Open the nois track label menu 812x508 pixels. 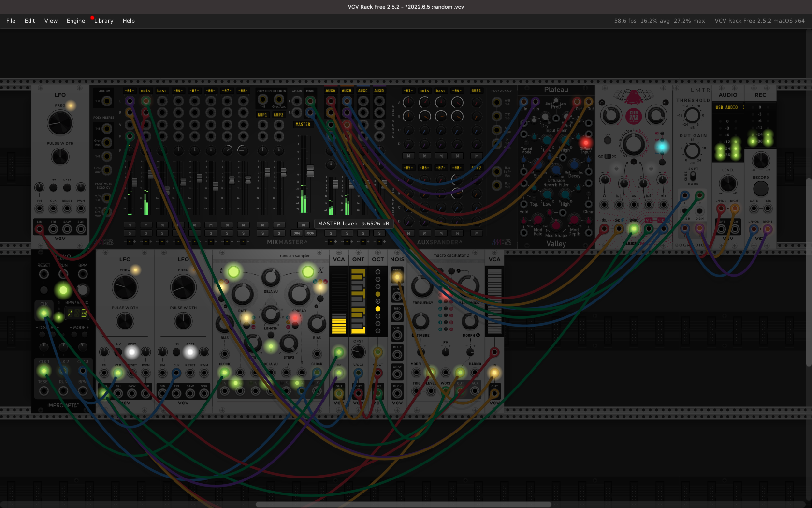[146, 91]
